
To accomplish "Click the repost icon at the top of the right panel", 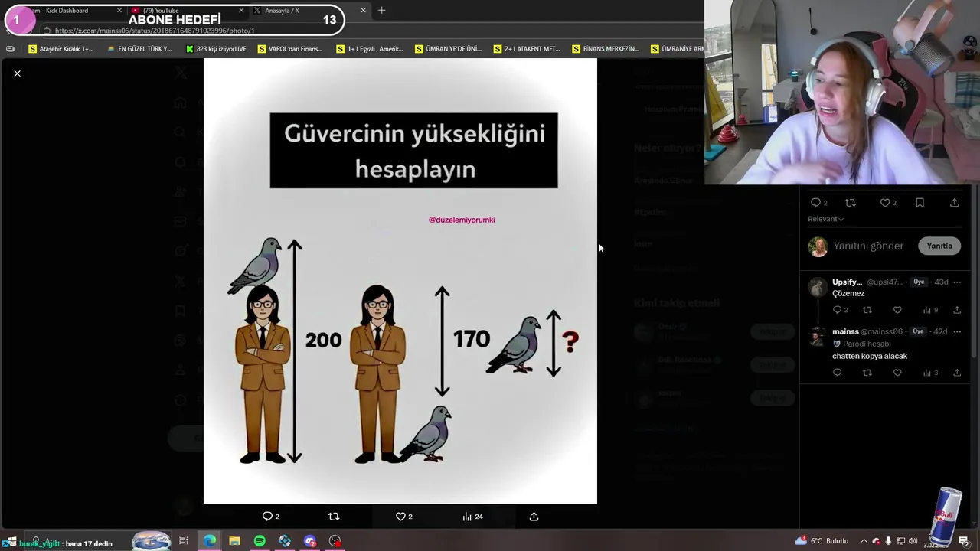I will pos(851,203).
